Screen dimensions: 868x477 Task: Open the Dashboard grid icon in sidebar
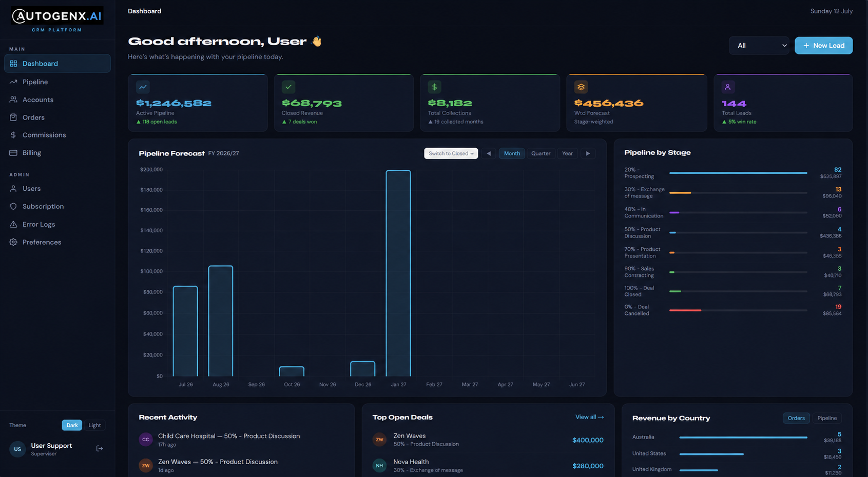point(13,64)
